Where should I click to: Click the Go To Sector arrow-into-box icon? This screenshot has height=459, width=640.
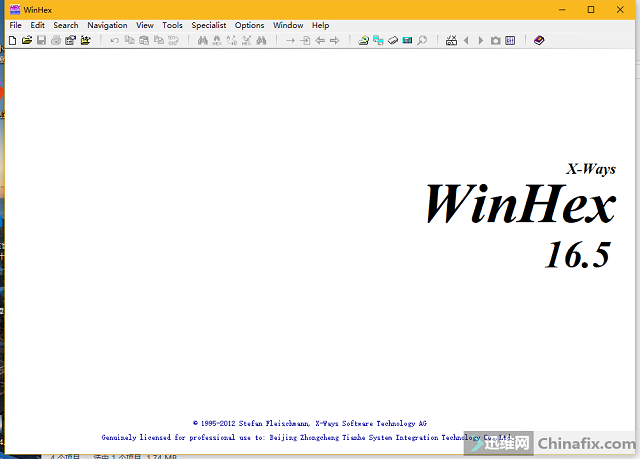pos(305,40)
